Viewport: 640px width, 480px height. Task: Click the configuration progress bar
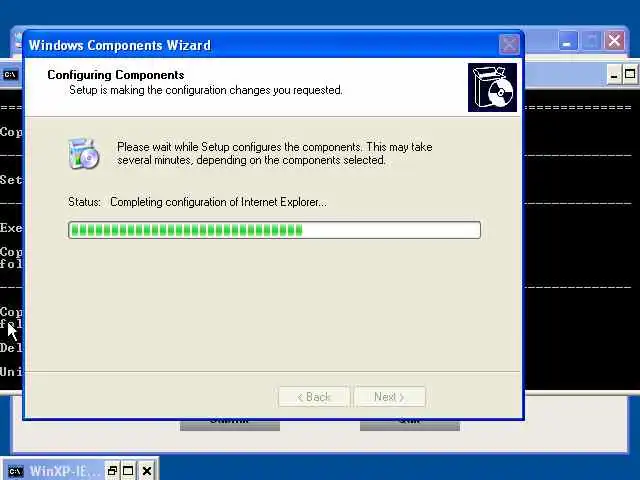274,230
